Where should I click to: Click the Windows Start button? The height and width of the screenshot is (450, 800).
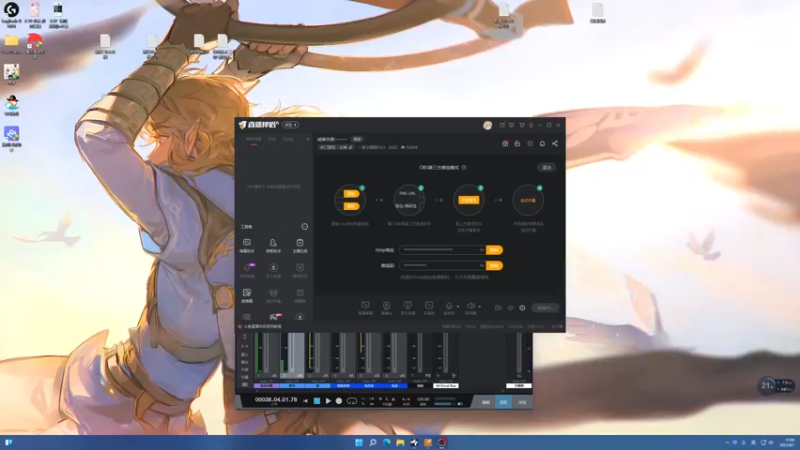[359, 442]
